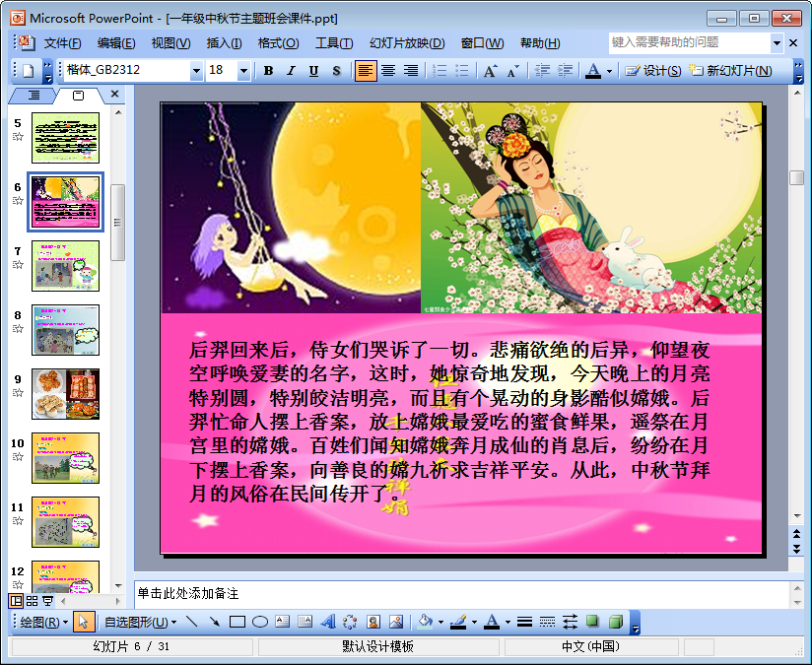Toggle numbered list
812x665 pixels.
pyautogui.click(x=440, y=70)
